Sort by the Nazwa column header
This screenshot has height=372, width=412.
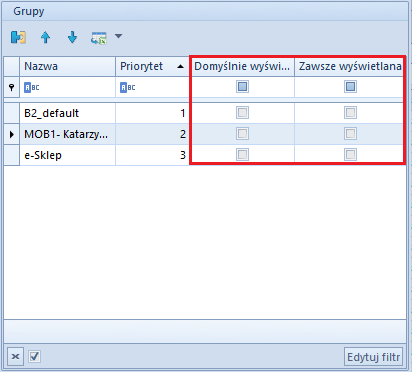[67, 66]
